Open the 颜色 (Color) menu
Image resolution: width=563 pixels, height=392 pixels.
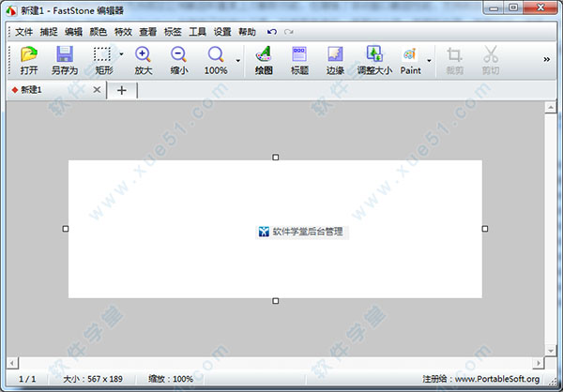tap(98, 32)
